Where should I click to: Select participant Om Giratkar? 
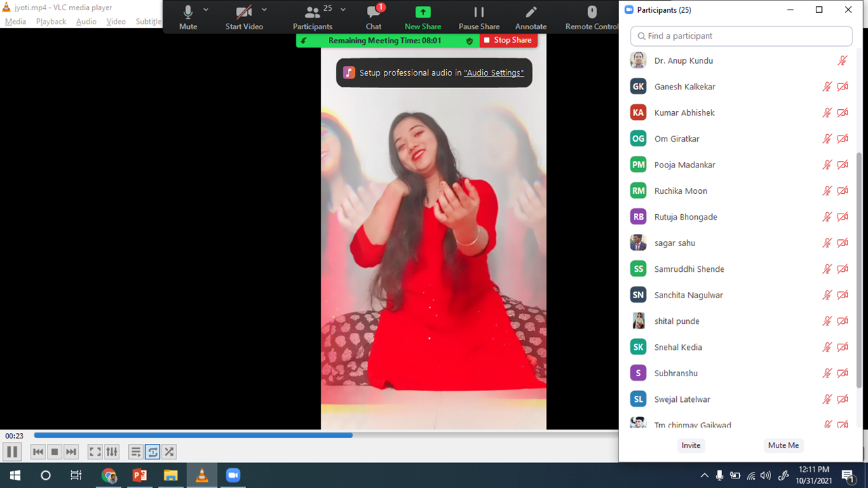pos(741,139)
